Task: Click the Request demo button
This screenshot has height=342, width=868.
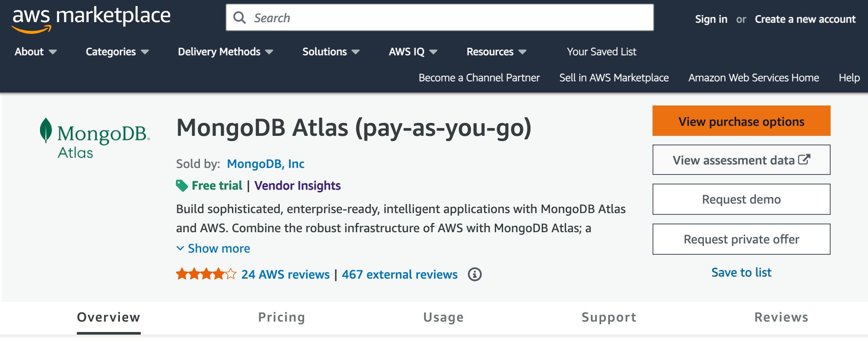Action: pyautogui.click(x=741, y=199)
